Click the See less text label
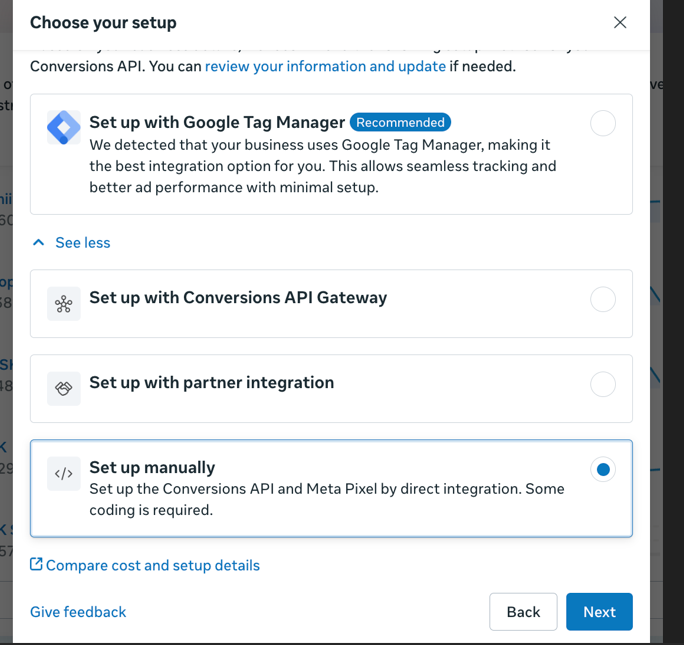The image size is (684, 645). [83, 243]
